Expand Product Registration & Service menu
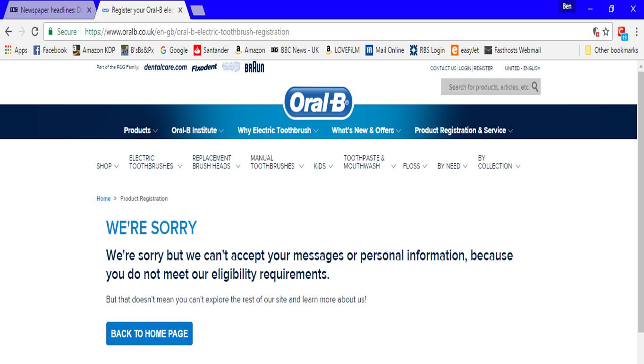This screenshot has height=364, width=644. (464, 130)
